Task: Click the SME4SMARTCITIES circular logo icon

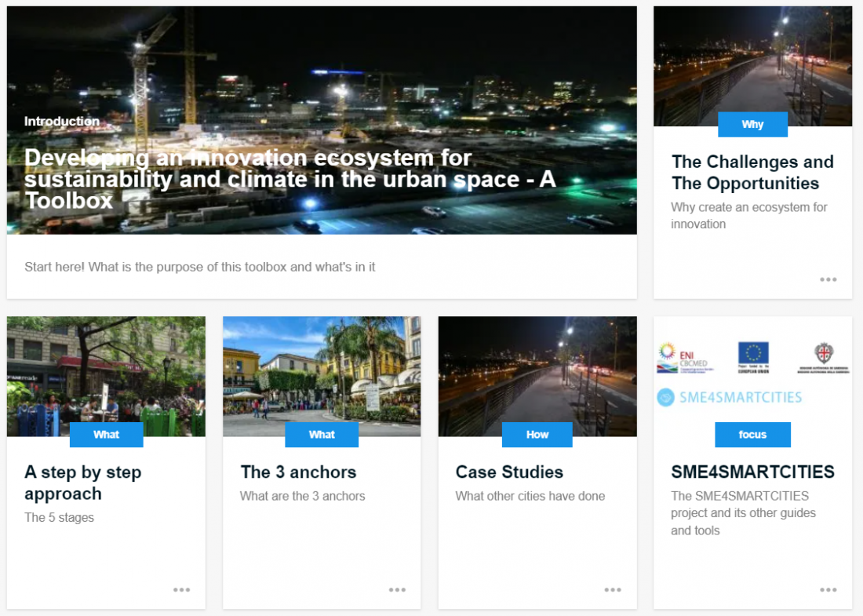Action: [x=665, y=397]
